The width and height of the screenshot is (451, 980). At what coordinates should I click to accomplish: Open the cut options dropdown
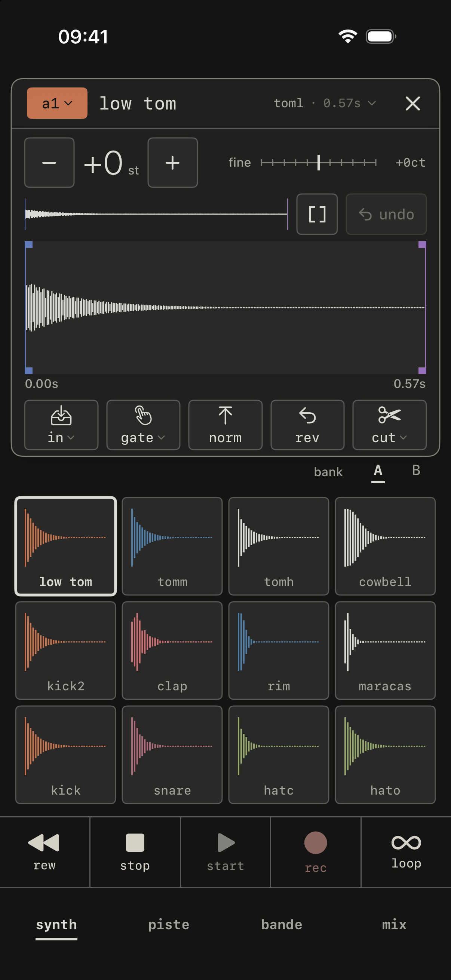(389, 425)
